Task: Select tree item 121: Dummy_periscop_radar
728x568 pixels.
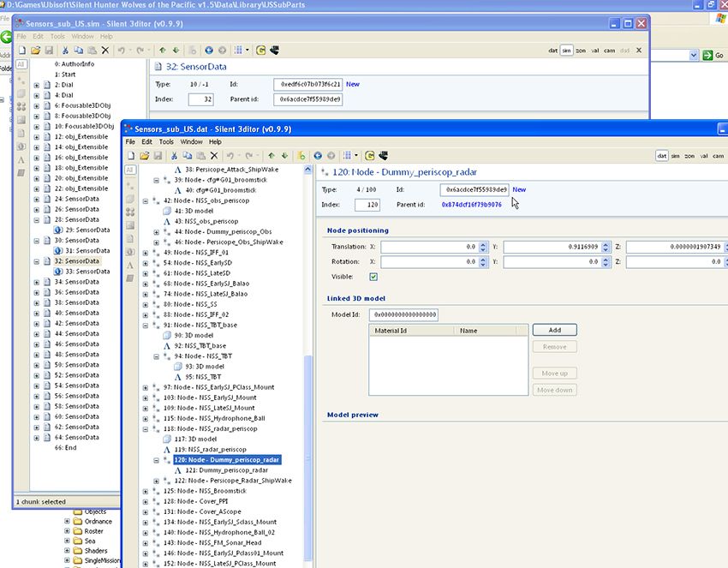Action: tap(227, 470)
